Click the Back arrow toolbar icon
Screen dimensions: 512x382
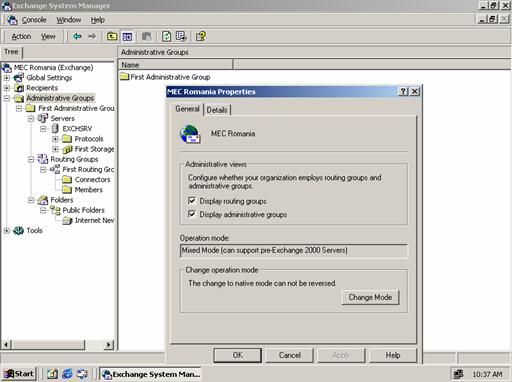[77, 36]
